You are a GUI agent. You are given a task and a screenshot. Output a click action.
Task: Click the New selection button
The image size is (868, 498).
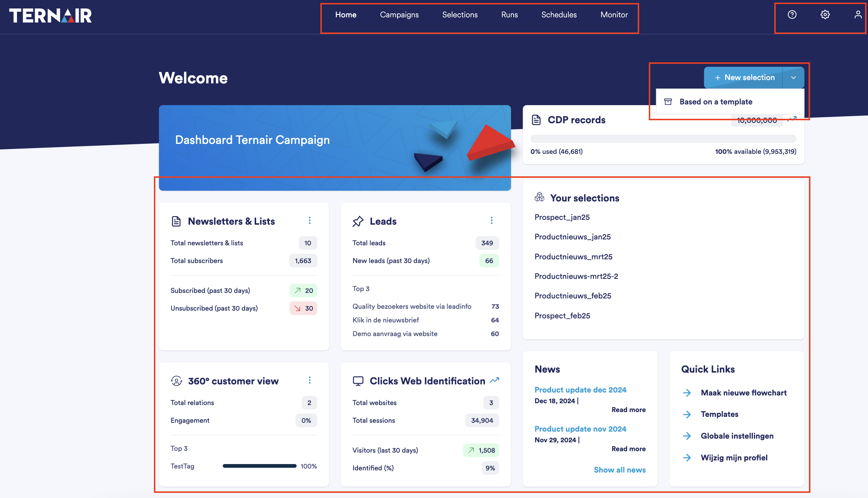click(743, 77)
